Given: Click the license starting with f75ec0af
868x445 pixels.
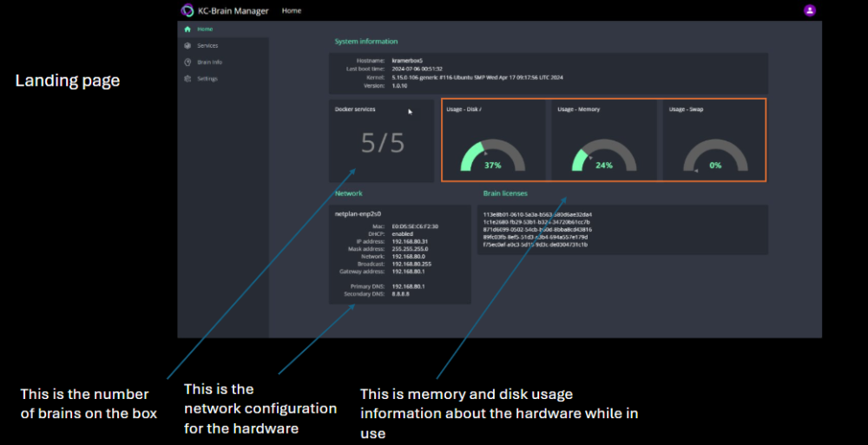Looking at the screenshot, I should click(x=536, y=245).
